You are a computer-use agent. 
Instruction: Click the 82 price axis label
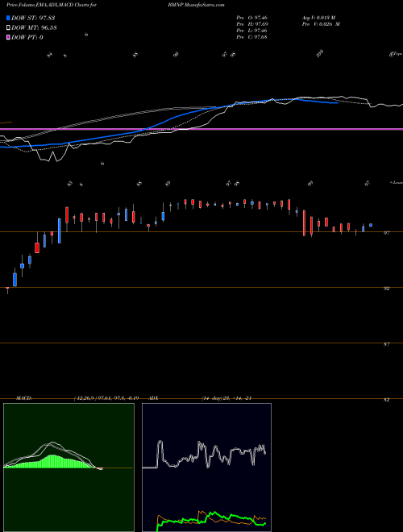pos(387,400)
